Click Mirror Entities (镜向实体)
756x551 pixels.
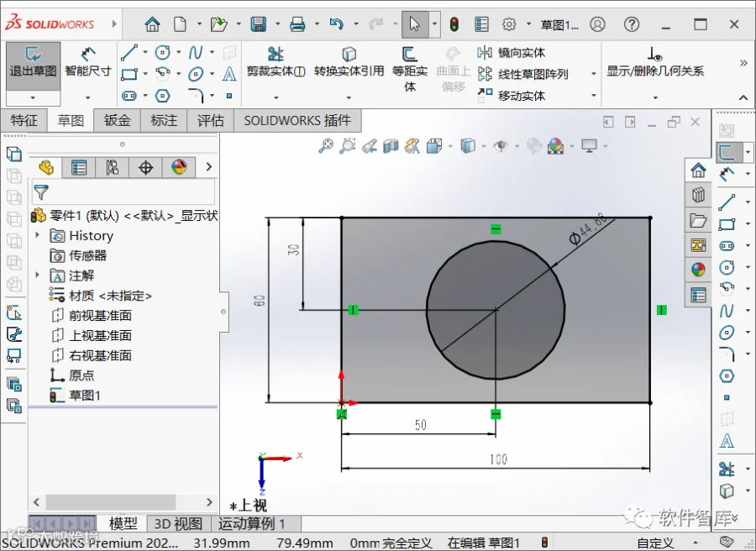tap(511, 53)
